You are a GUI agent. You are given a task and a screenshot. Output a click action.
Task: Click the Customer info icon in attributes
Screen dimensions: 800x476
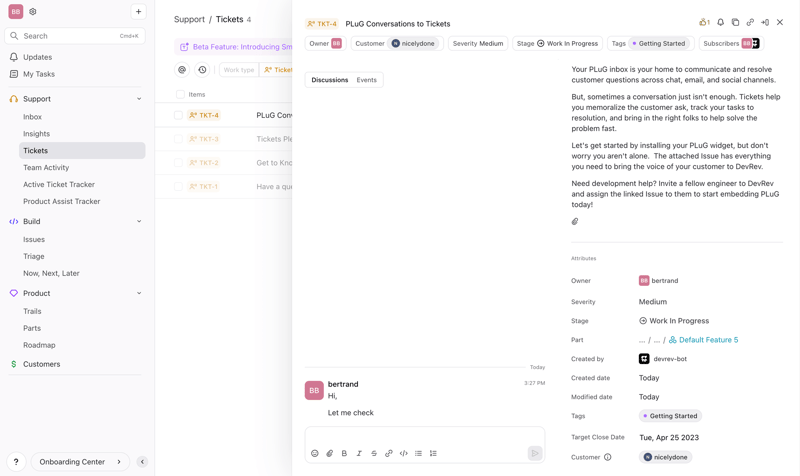point(607,457)
